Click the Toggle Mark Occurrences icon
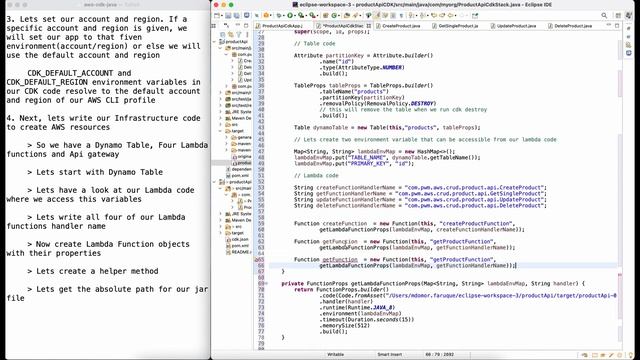This screenshot has height=360, width=640. tap(377, 16)
